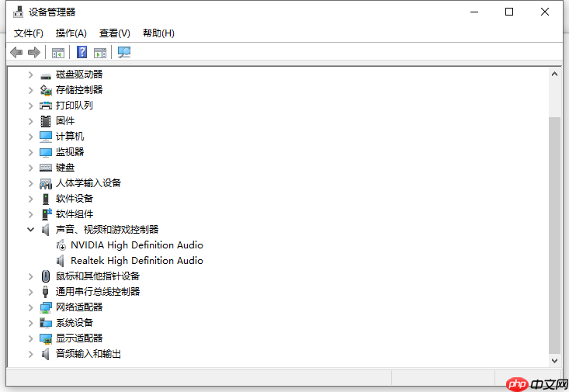Select the 鼠标和其他指针设备 category label
This screenshot has height=392, width=569.
pyautogui.click(x=98, y=276)
